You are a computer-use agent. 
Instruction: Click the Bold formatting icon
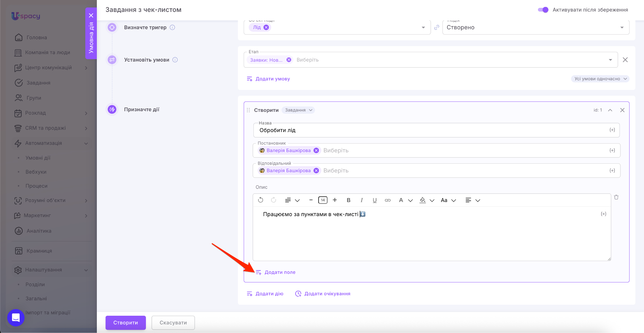[348, 200]
